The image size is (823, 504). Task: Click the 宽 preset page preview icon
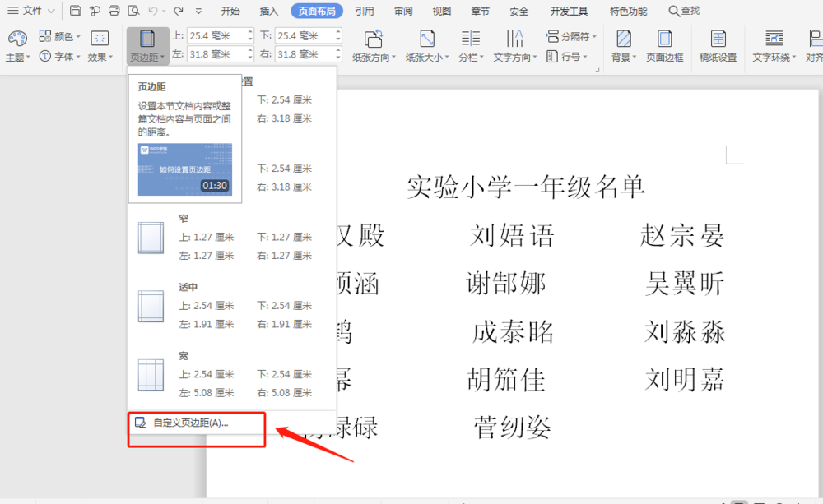(x=151, y=375)
